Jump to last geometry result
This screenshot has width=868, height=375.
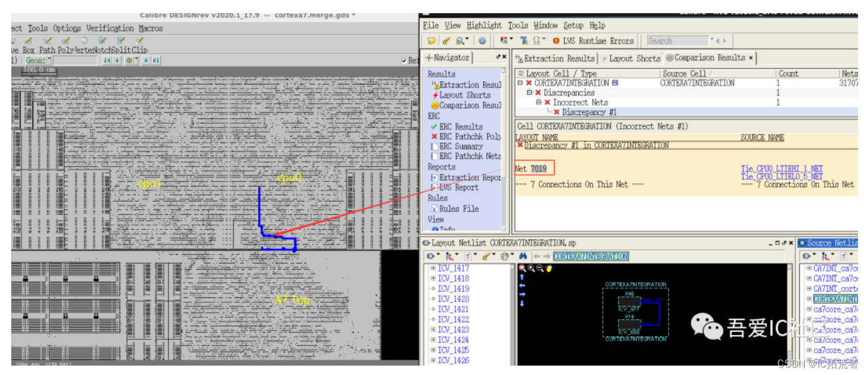point(156,61)
